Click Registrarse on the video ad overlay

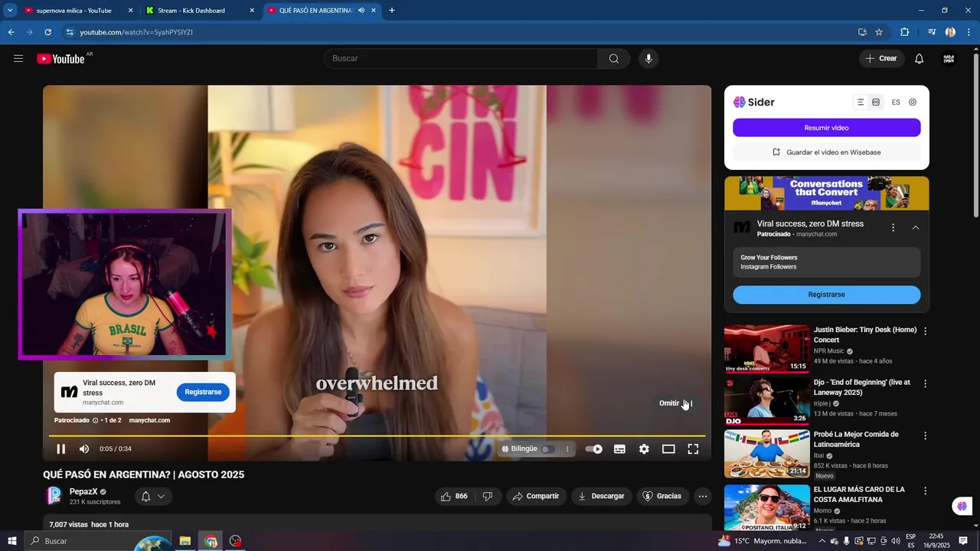(x=203, y=392)
